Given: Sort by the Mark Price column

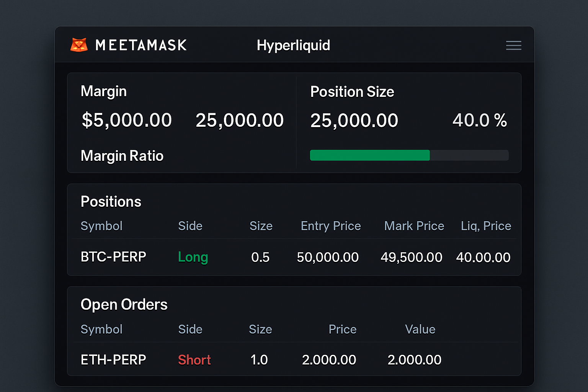Looking at the screenshot, I should (x=414, y=226).
